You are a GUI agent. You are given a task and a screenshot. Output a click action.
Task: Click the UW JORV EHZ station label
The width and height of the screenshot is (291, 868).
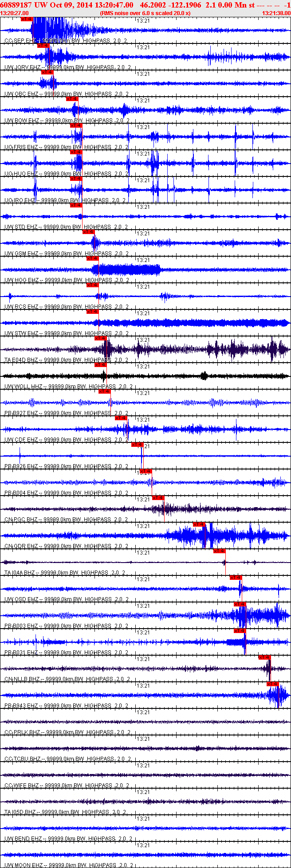pos(22,67)
